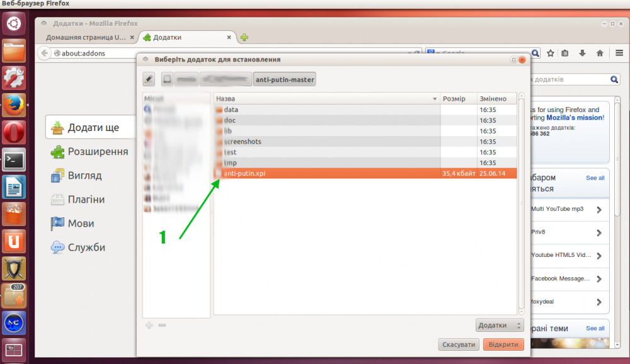Open Ubuntu Dash home launcher icon
This screenshot has width=630, height=364.
coord(14,23)
